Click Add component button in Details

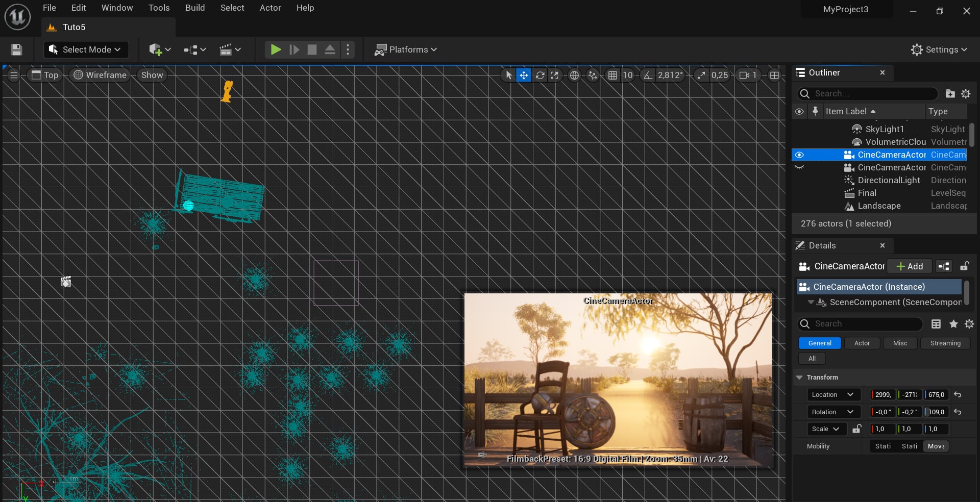tap(909, 266)
